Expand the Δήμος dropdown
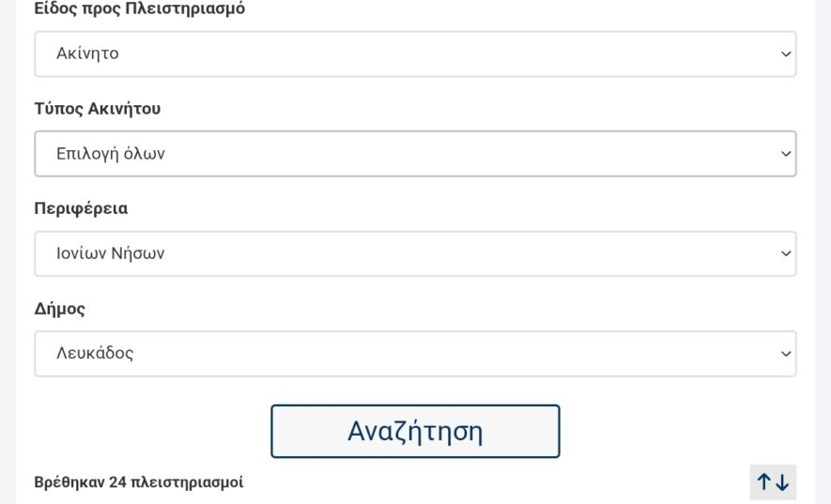Viewport: 831px width, 504px height. click(x=415, y=354)
